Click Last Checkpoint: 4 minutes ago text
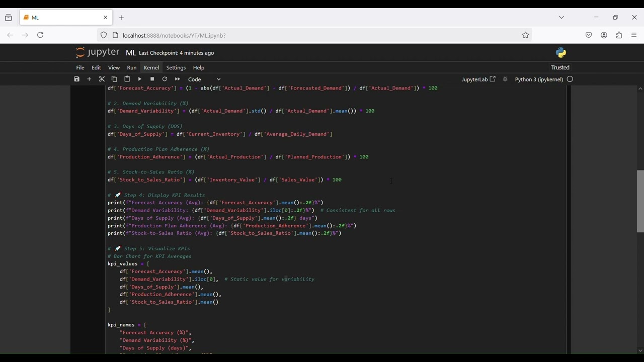Screen dimensions: 644x362 point(177,53)
